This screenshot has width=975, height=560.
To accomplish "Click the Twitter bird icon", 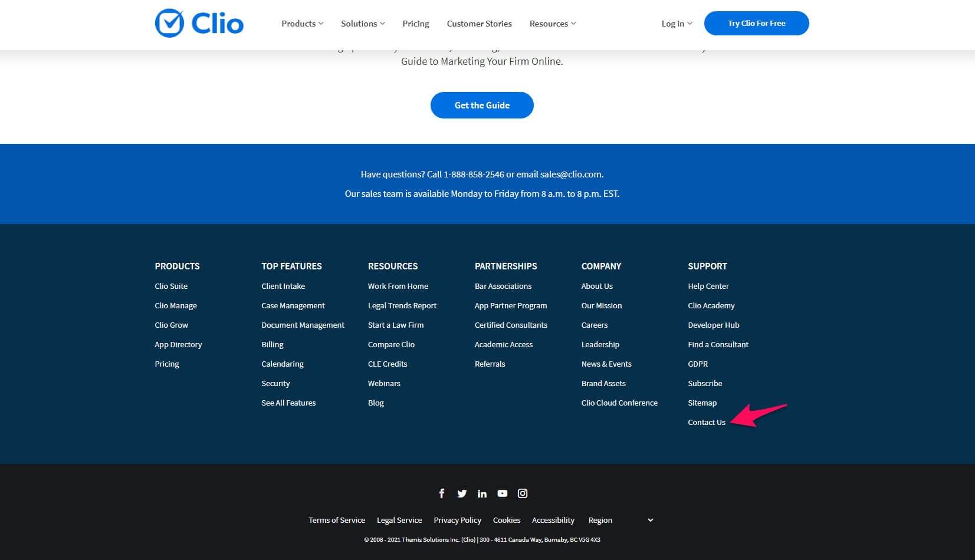I will click(462, 493).
